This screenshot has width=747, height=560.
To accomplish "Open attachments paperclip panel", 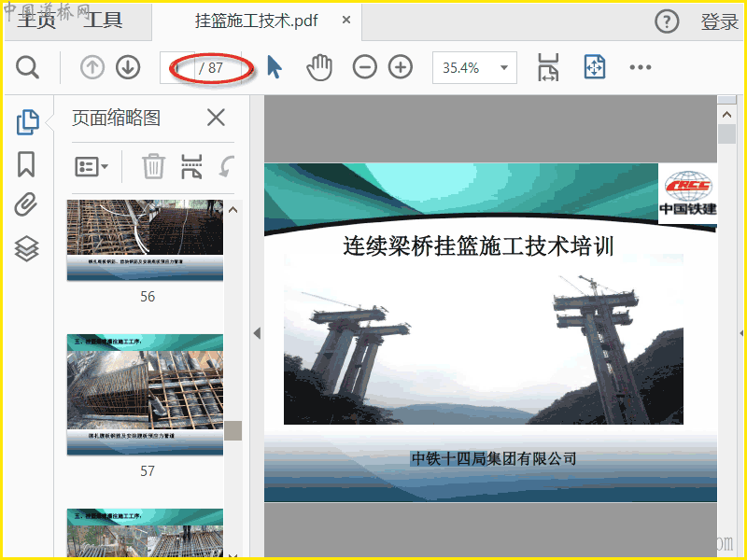I will click(26, 204).
